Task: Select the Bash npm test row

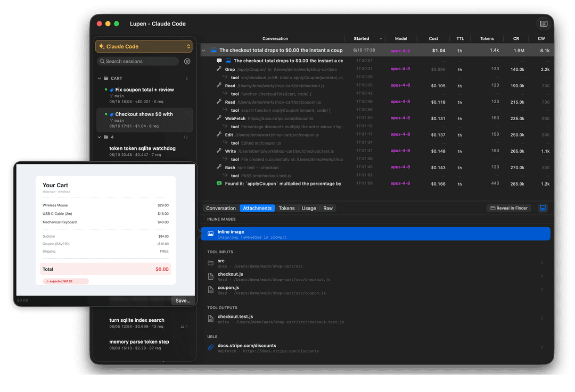Action: 377,168
